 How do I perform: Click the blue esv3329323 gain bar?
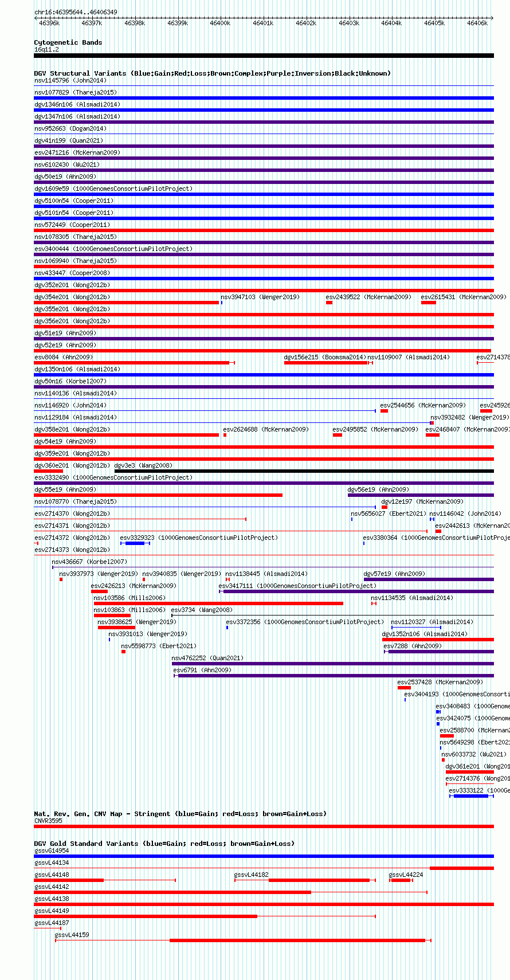tap(135, 543)
